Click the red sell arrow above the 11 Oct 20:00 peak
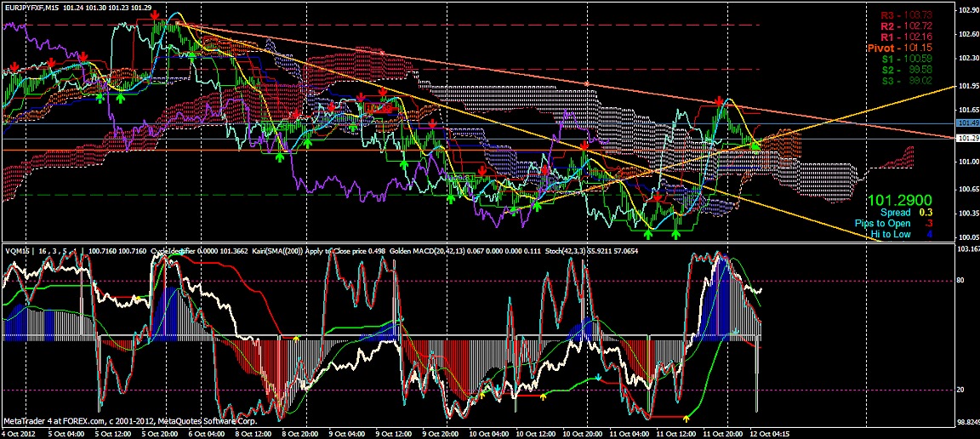 coord(720,100)
